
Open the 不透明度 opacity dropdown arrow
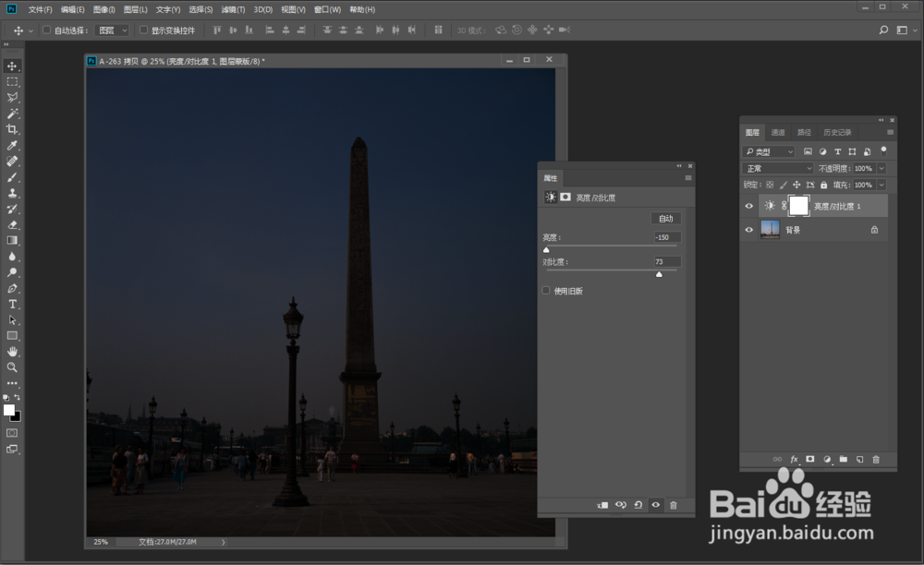881,168
